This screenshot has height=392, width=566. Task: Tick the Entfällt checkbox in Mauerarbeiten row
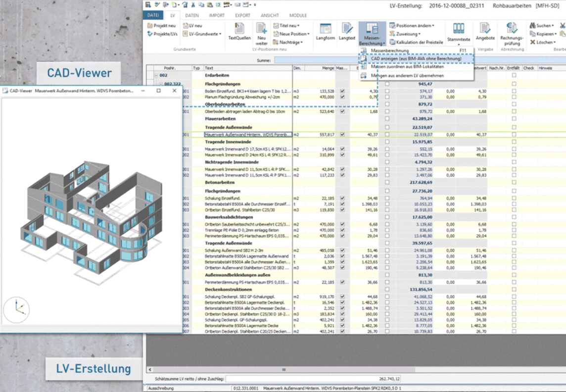[514, 119]
